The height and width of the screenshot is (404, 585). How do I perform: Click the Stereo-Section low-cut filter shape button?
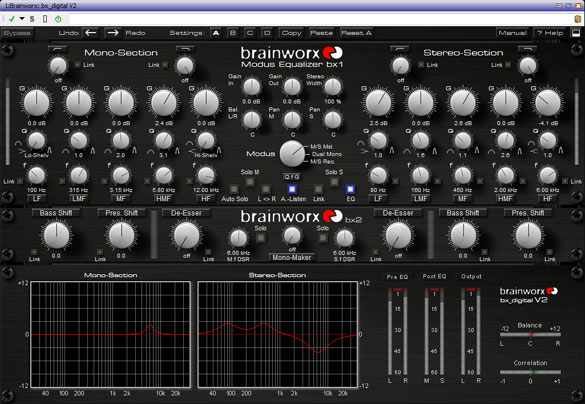click(x=400, y=49)
